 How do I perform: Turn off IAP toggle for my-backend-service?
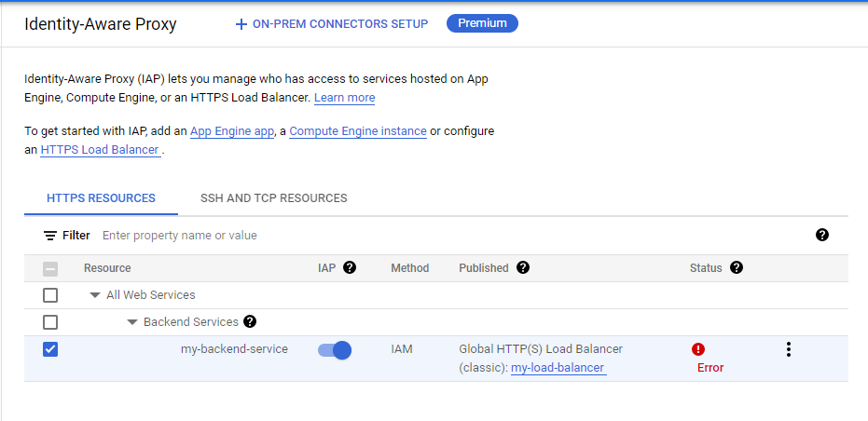tap(335, 350)
